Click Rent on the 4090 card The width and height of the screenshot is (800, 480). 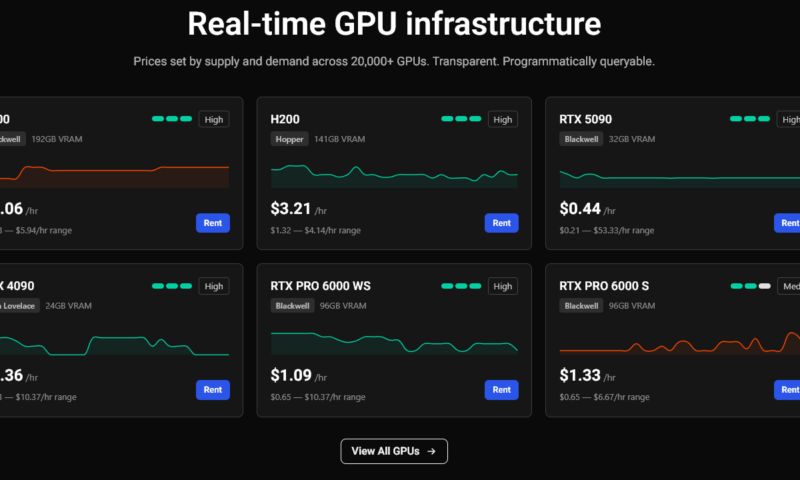[x=213, y=390]
